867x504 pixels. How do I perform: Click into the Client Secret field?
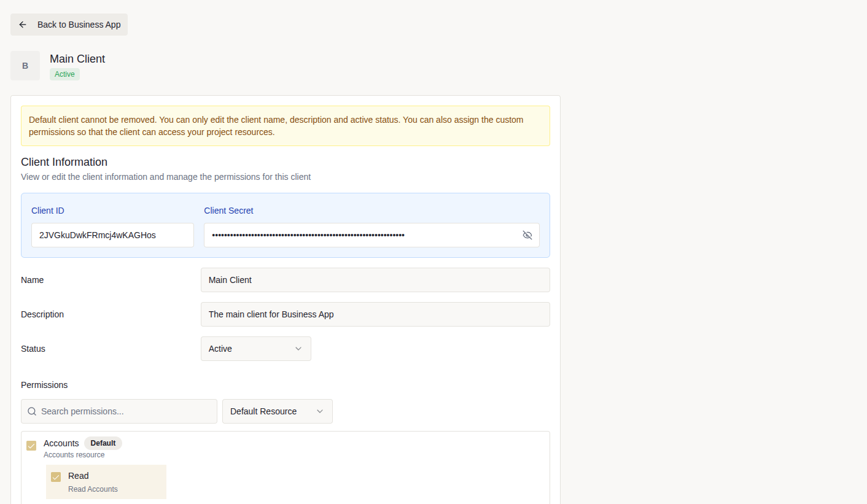(371, 235)
